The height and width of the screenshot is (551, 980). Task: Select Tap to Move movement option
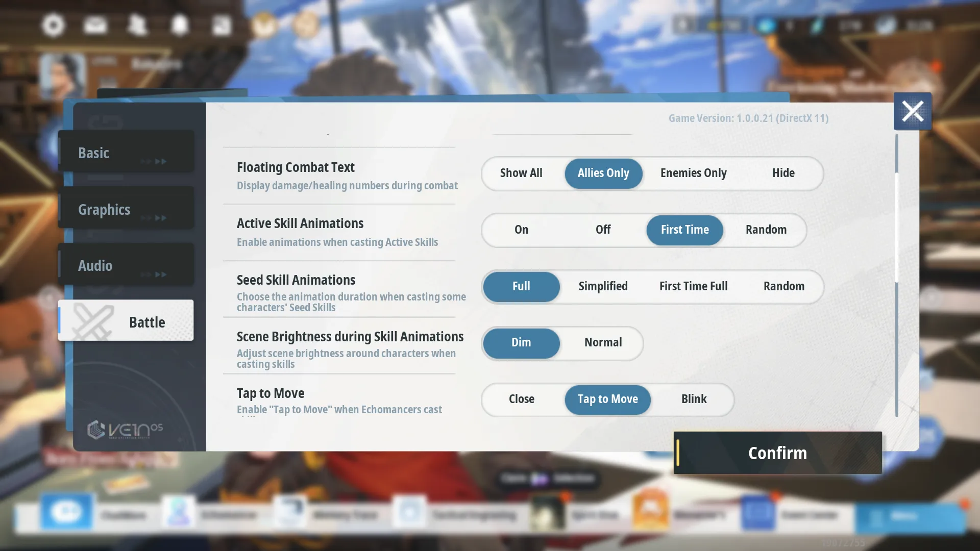tap(607, 399)
